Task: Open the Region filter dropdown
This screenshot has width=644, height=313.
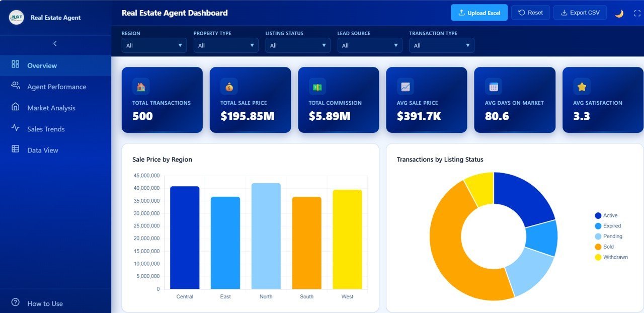Action: pos(154,45)
